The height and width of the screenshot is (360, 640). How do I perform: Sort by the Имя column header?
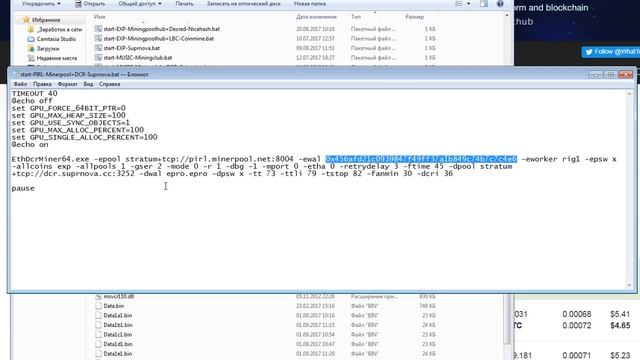(x=100, y=17)
